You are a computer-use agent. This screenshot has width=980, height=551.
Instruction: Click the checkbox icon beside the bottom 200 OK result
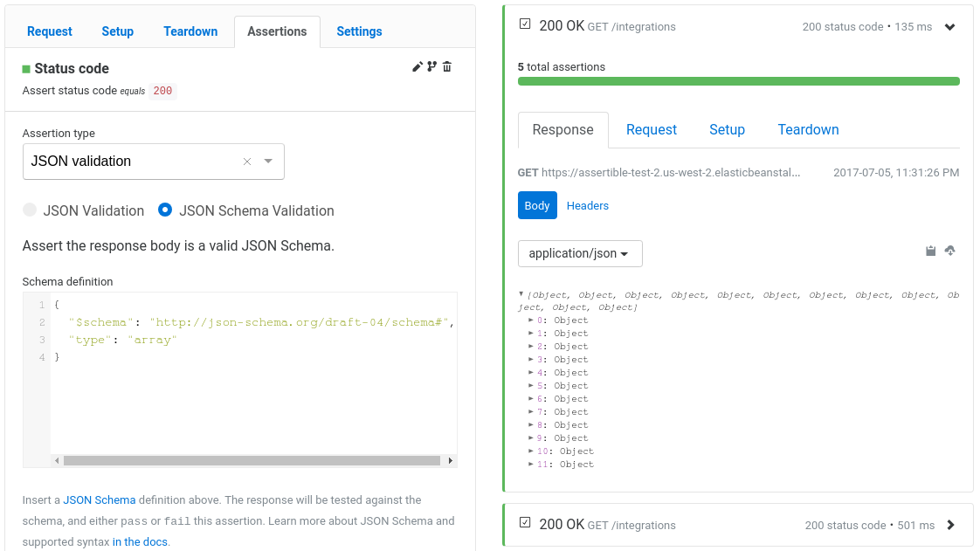coord(525,525)
